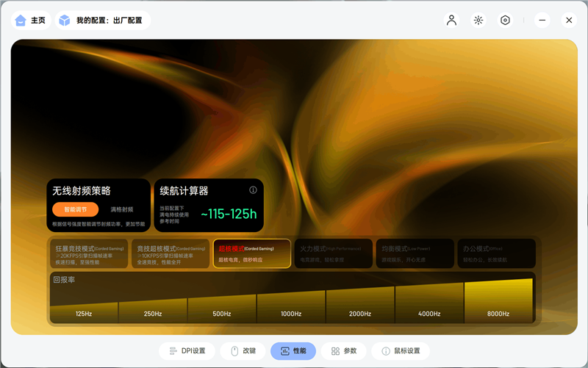Choose 狂暴竞技模式 performance mode
The image size is (588, 368).
pos(89,253)
